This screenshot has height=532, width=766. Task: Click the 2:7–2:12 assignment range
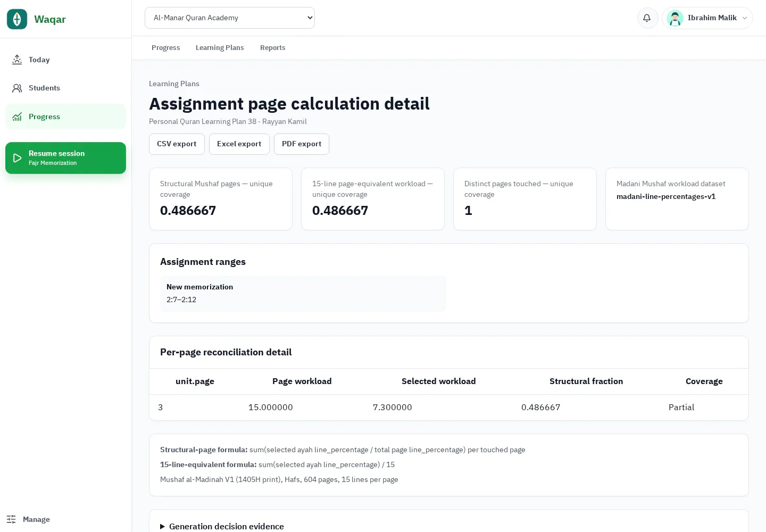181,300
